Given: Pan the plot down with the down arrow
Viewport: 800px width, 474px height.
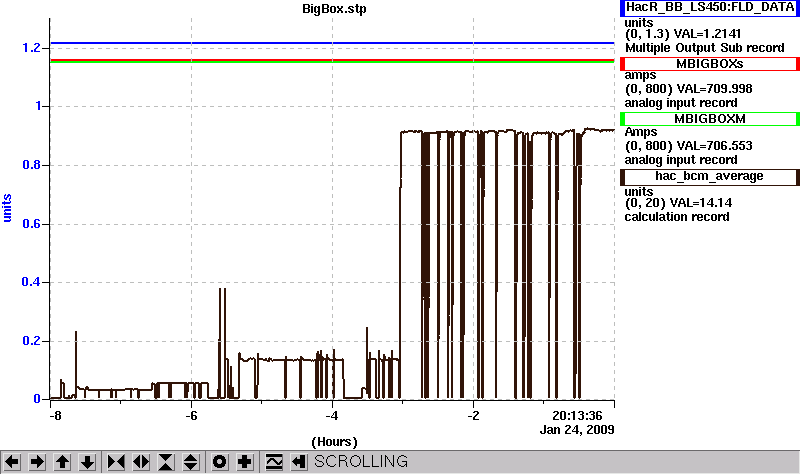Looking at the screenshot, I should [87, 462].
